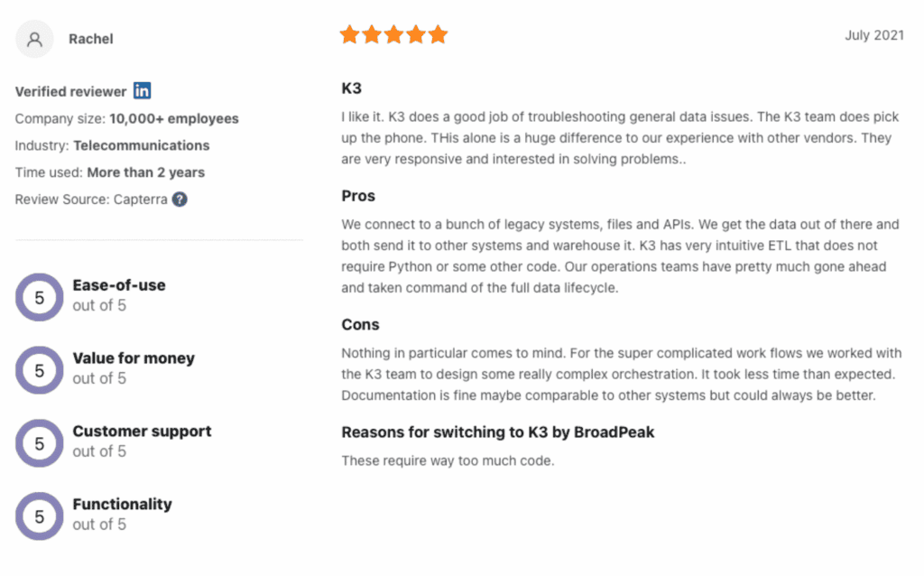Click the Customer support score circle
The width and height of the screenshot is (924, 576).
pos(40,443)
